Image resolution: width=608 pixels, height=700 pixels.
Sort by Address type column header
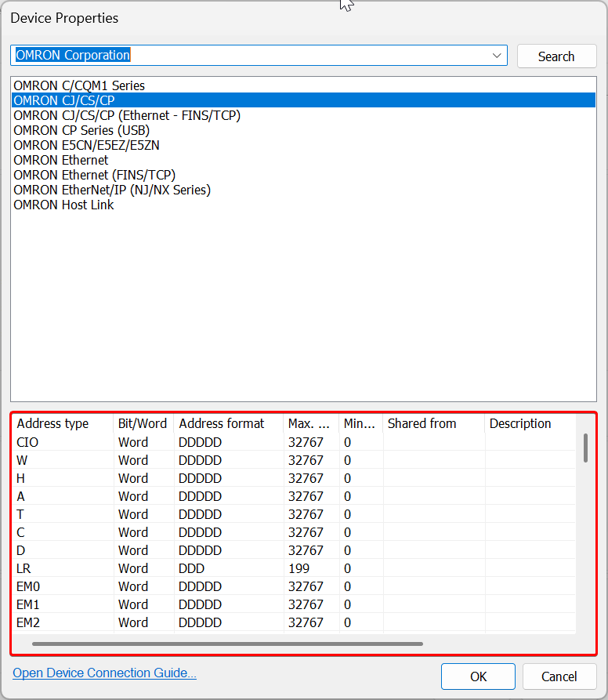coord(53,423)
